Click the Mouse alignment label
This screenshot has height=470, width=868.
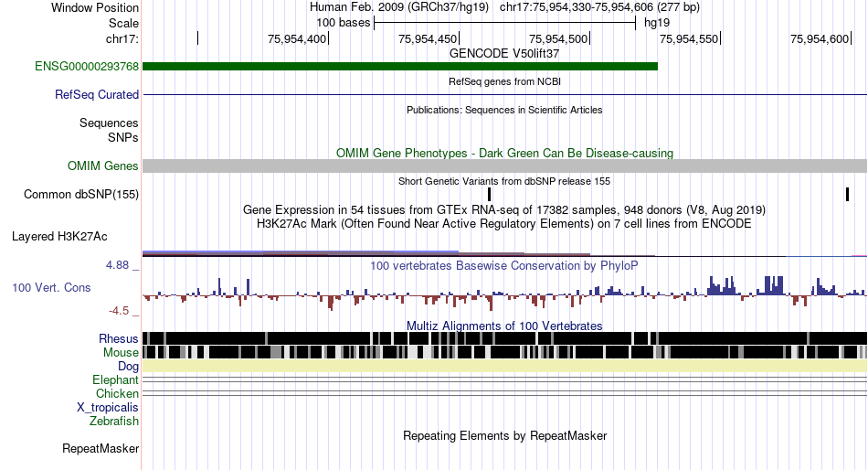tap(121, 353)
